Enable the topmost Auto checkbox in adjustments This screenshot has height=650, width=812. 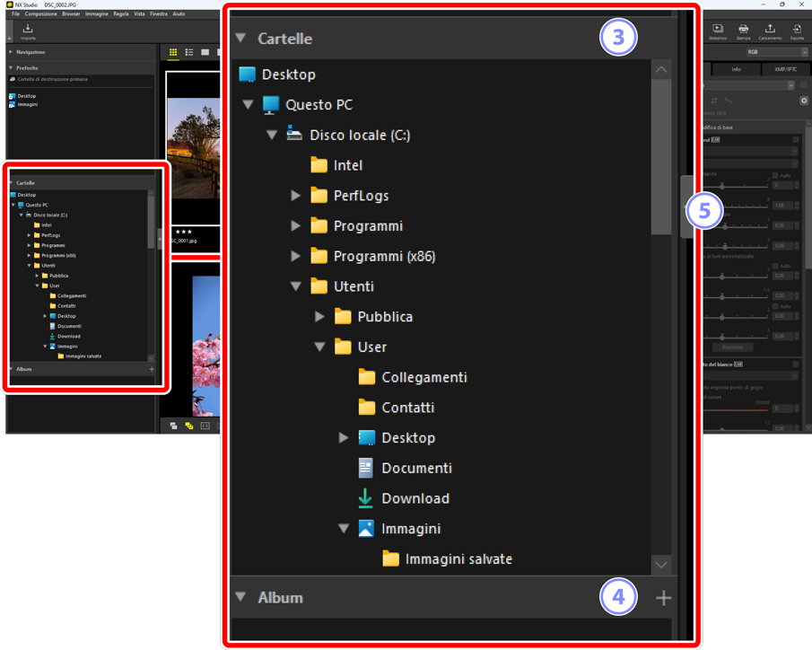[775, 175]
